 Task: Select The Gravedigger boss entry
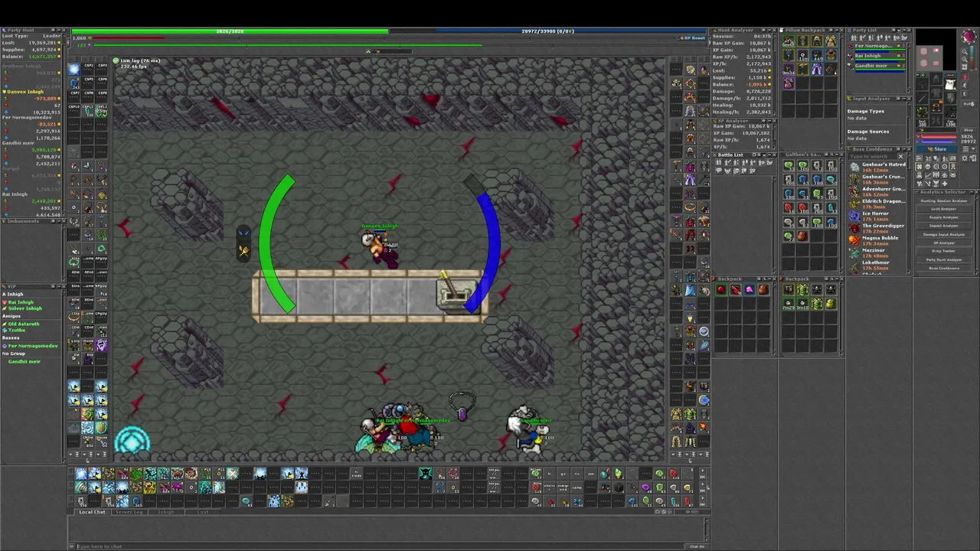tap(877, 229)
